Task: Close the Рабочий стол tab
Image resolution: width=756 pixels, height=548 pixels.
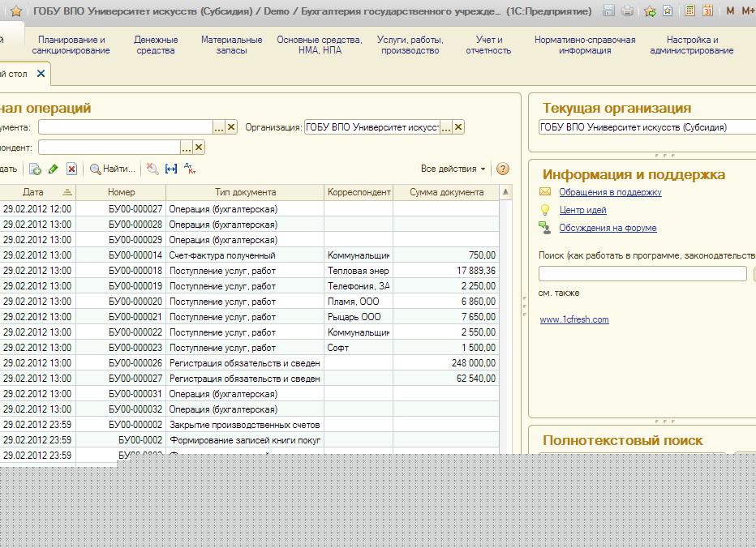Action: tap(41, 73)
